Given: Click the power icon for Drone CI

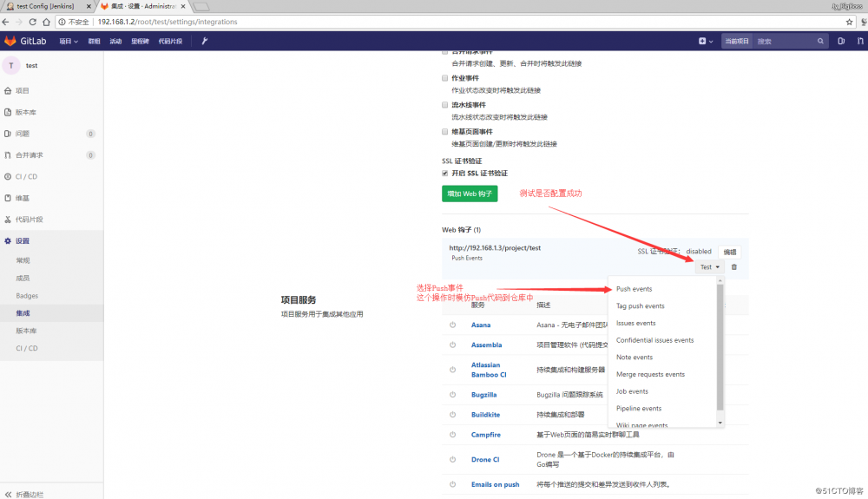Looking at the screenshot, I should [453, 459].
